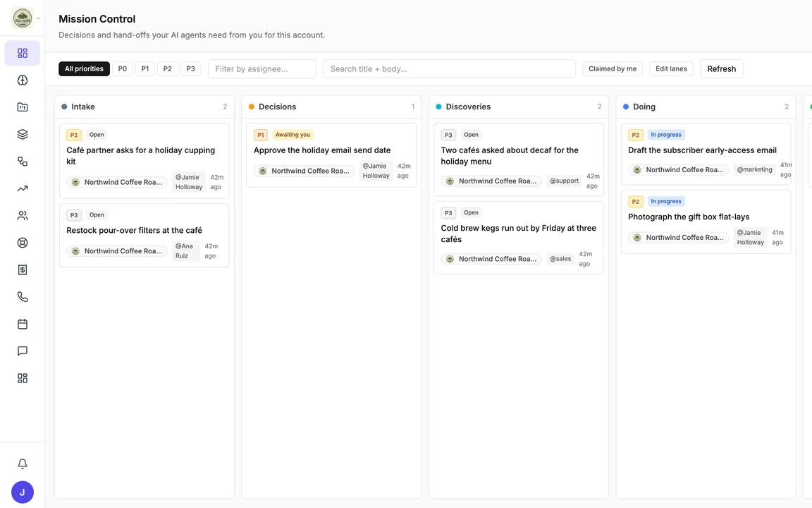
Task: Click the Edit lanes button
Action: click(x=671, y=69)
